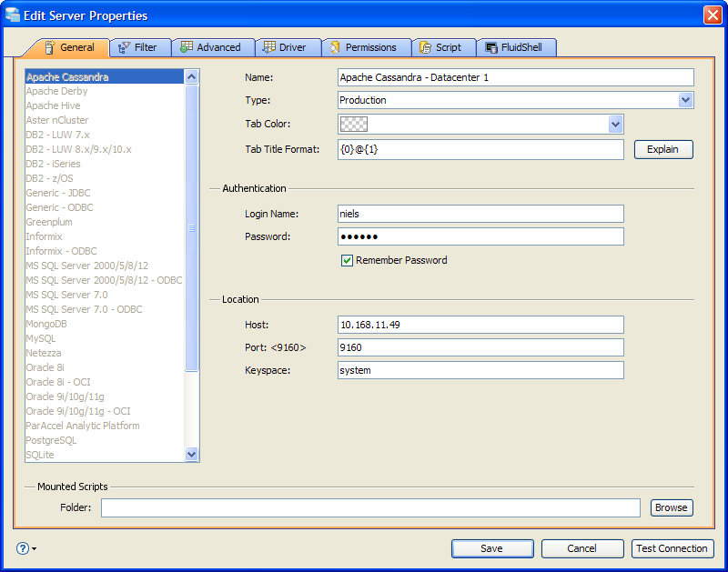
Task: Switch to the Filter tab
Action: 140,47
